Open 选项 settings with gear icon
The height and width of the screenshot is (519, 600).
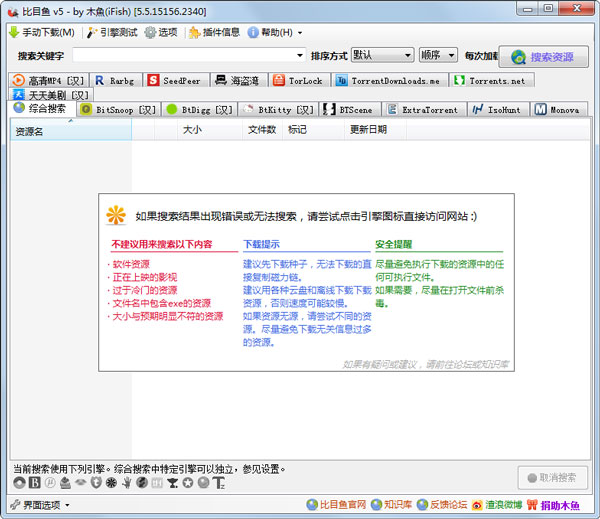[x=151, y=32]
